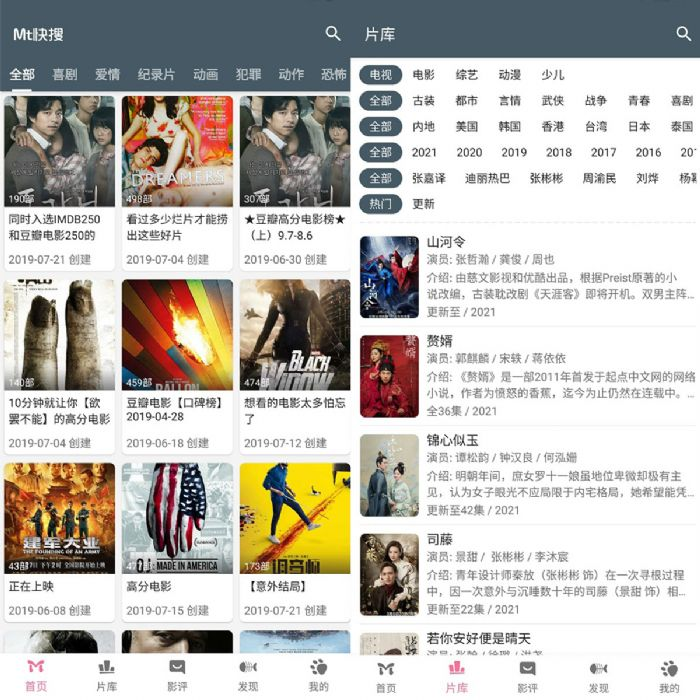The width and height of the screenshot is (700, 700).
Task: Tap the 首页 icon in the 片库 screen's bottom bar
Action: point(386,675)
